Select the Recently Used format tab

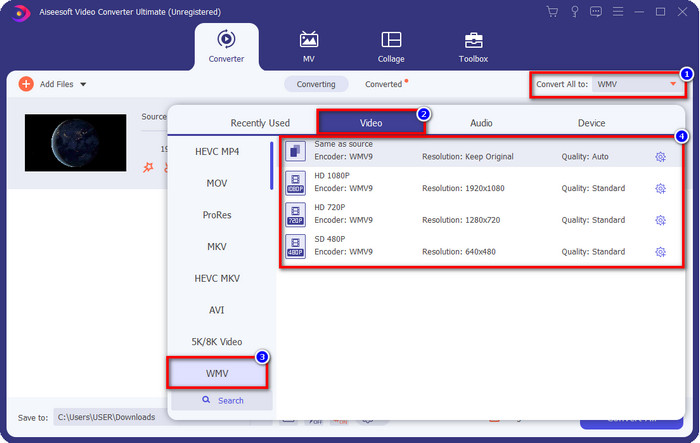tap(260, 123)
